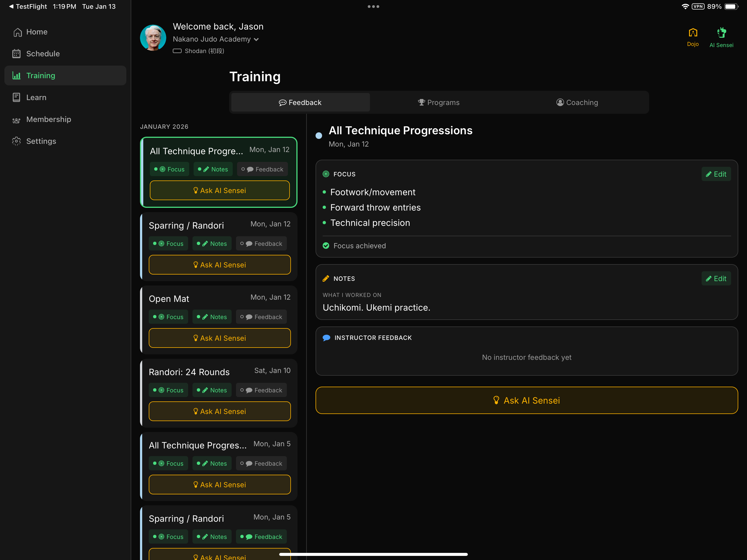The image size is (747, 560).
Task: Click Focus target icon on Sparring / Randori Jan 5
Action: pyautogui.click(x=161, y=537)
